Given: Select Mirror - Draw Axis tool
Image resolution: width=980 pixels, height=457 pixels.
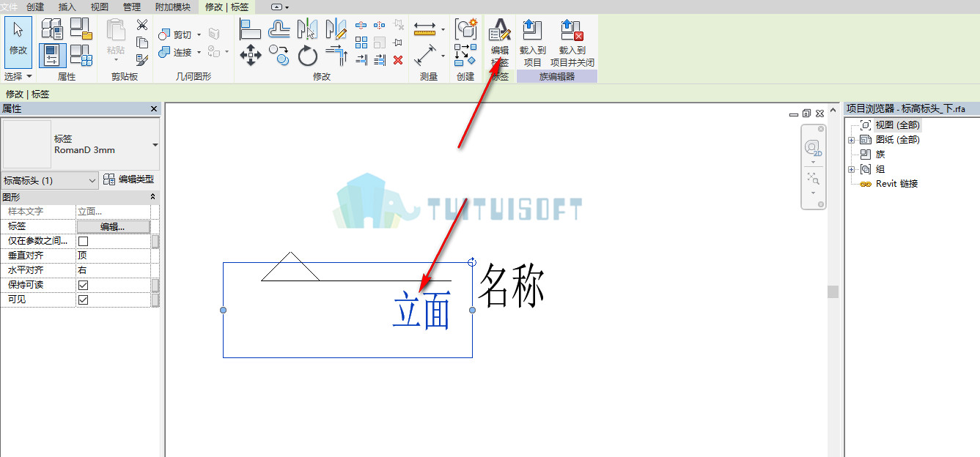Looking at the screenshot, I should click(336, 29).
